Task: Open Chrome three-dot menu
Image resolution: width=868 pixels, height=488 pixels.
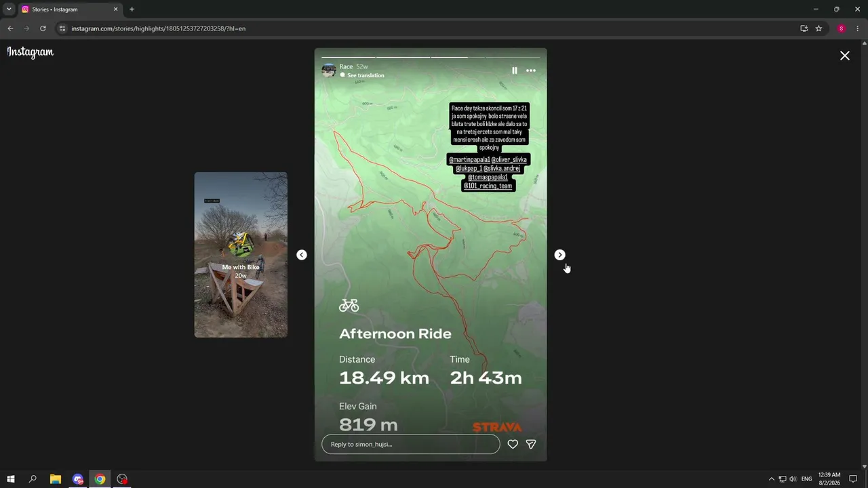Action: [x=857, y=28]
